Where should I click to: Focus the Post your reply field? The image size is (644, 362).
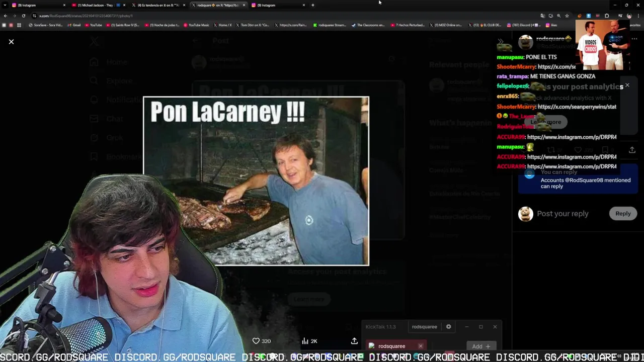(x=562, y=214)
